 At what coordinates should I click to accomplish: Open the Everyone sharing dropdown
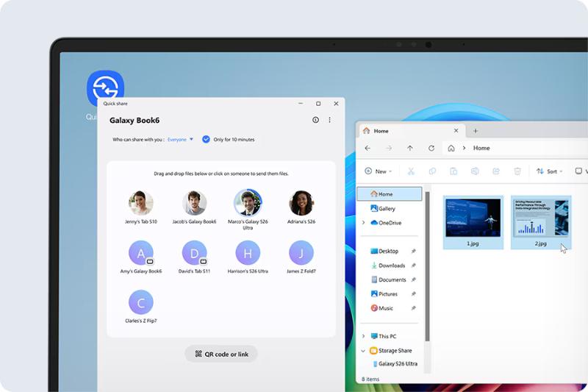coord(180,139)
